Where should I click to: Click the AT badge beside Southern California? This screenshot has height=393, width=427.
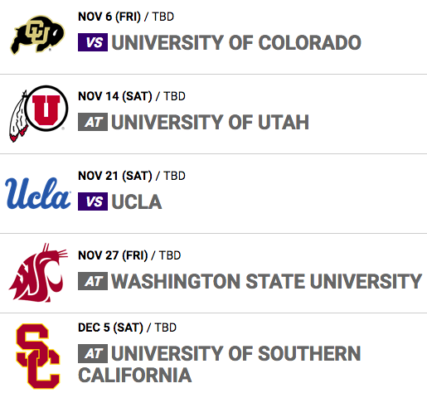point(93,353)
